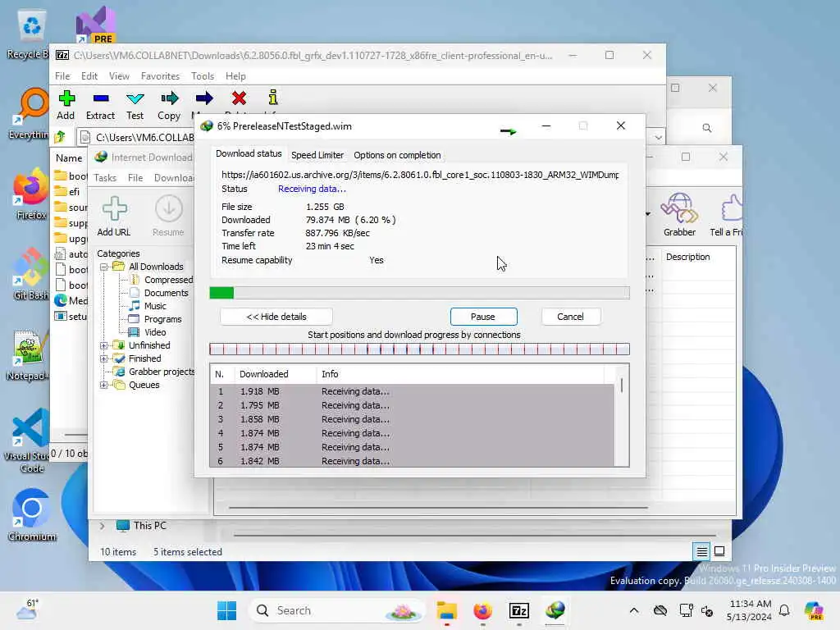Open Visual Studio Code desktop shortcut

click(31, 427)
